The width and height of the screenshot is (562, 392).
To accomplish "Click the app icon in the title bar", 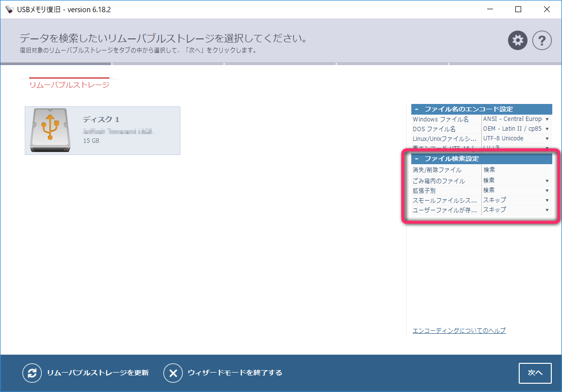I will click(9, 9).
